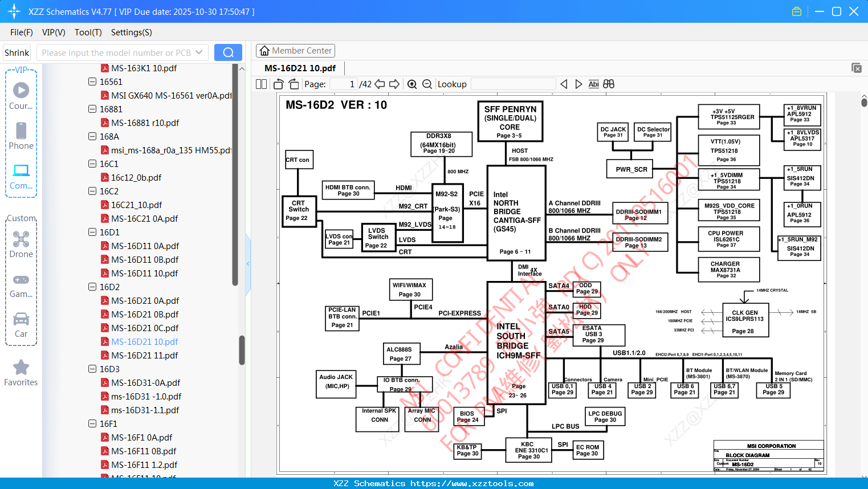Open the Settings(S) menu
The height and width of the screenshot is (489, 868).
tap(132, 32)
